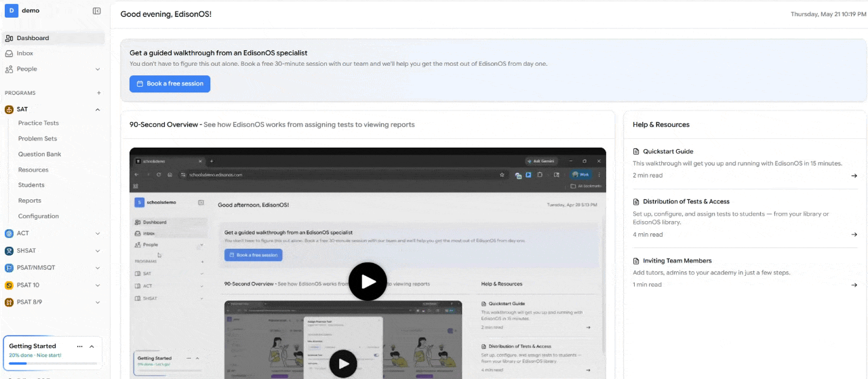Collapse the SAT program chevron

[98, 109]
